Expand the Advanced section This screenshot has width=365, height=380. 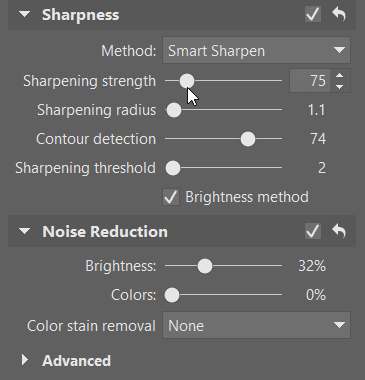[25, 360]
